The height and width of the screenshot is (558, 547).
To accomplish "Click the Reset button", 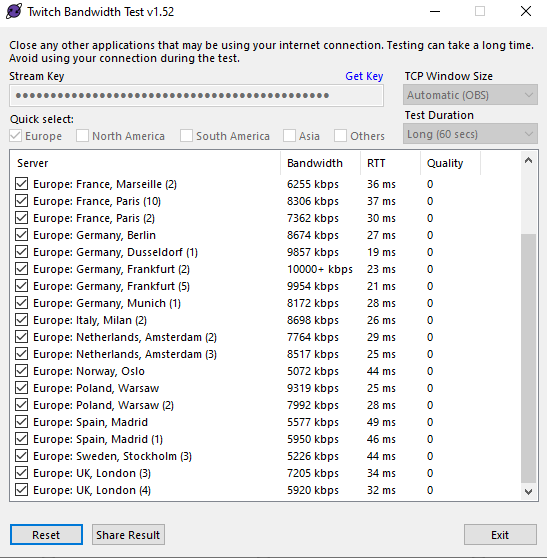I will [x=46, y=535].
